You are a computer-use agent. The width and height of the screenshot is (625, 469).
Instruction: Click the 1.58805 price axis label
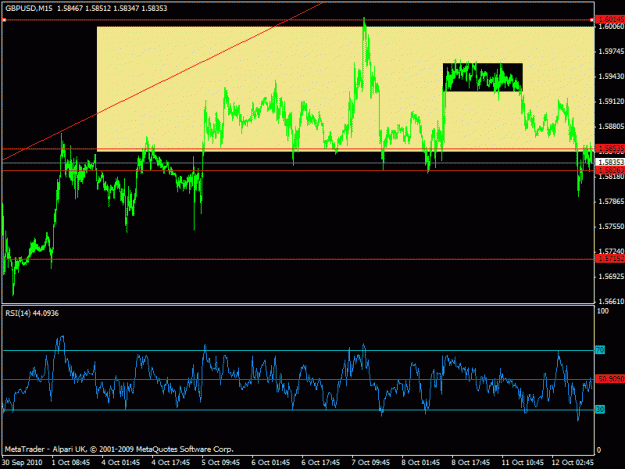[611, 126]
